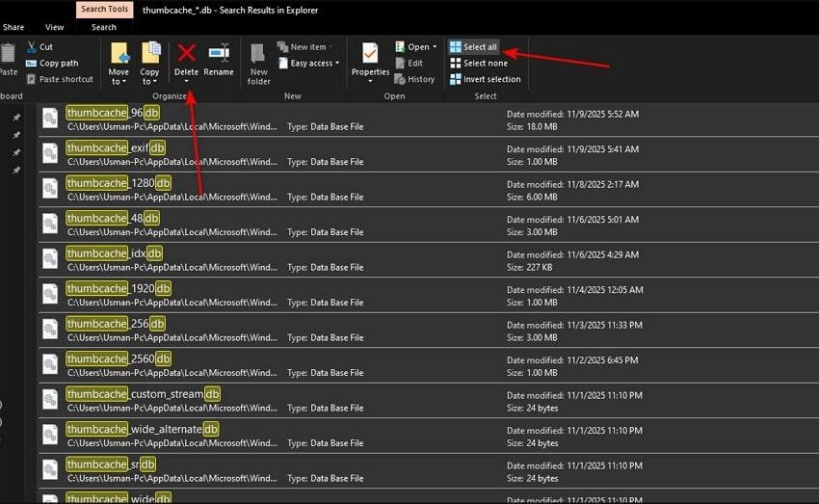Click Invert selection

486,79
